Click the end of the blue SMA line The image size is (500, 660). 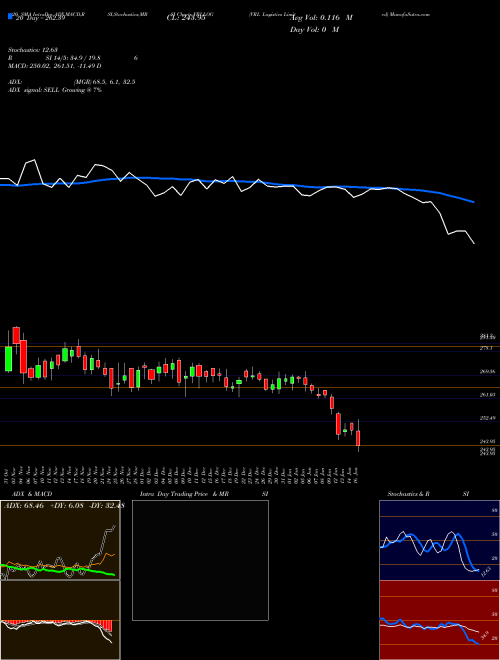474,202
